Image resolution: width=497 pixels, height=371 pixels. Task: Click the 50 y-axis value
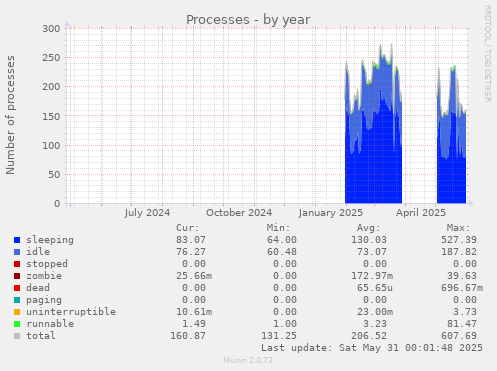[54, 174]
